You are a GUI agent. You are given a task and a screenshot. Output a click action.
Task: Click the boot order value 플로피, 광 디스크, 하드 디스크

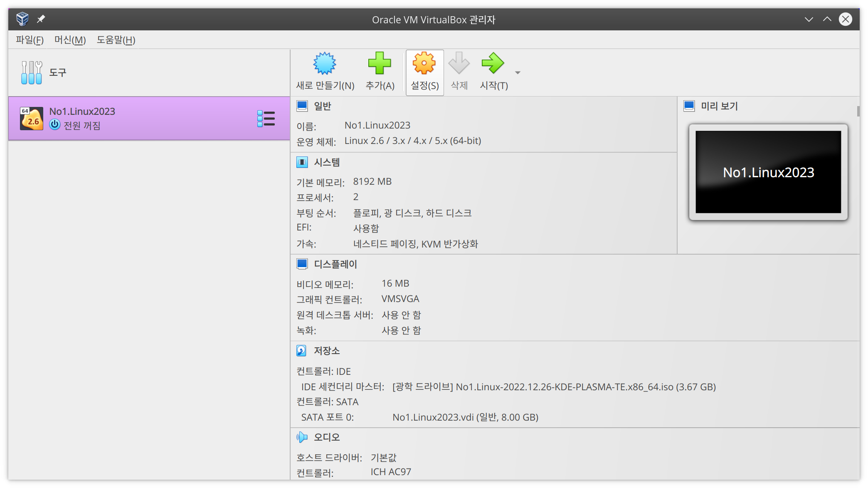412,213
